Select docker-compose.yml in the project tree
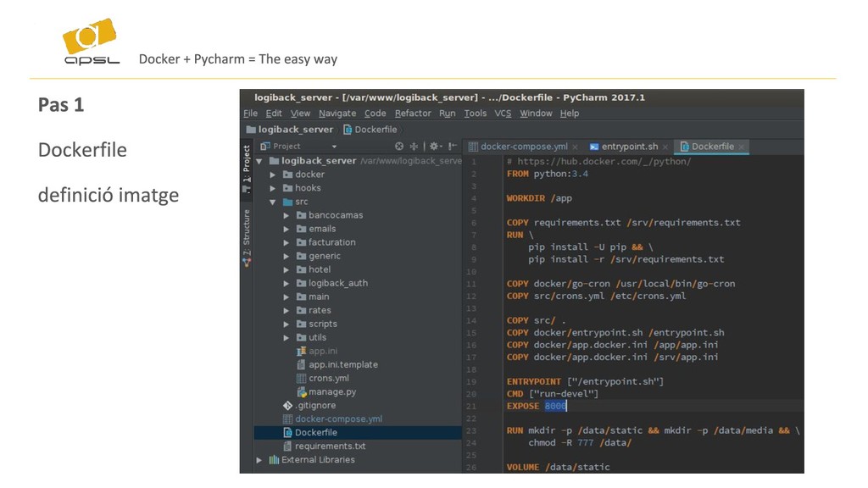Image resolution: width=868 pixels, height=488 pixels. pyautogui.click(x=338, y=419)
